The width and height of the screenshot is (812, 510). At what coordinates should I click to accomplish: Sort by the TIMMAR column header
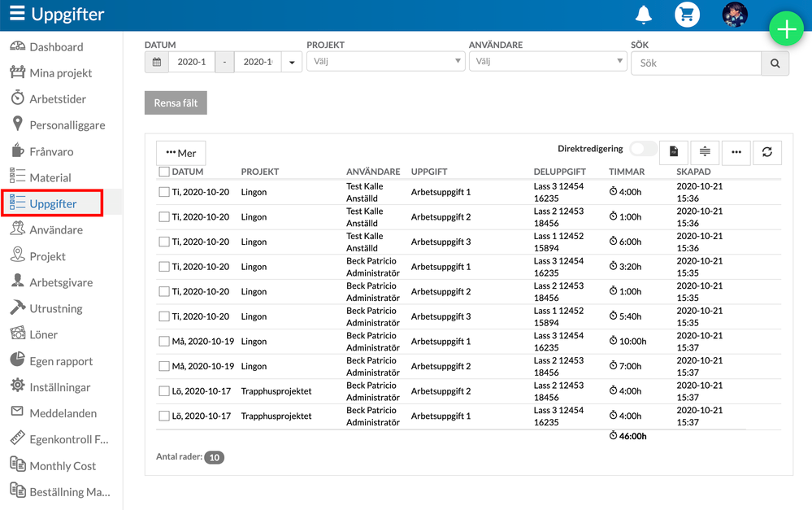point(627,172)
